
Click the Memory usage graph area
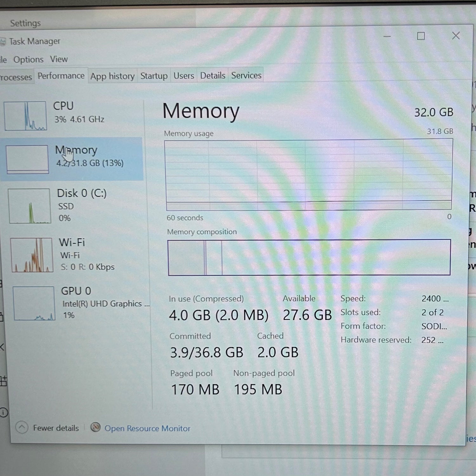point(308,175)
